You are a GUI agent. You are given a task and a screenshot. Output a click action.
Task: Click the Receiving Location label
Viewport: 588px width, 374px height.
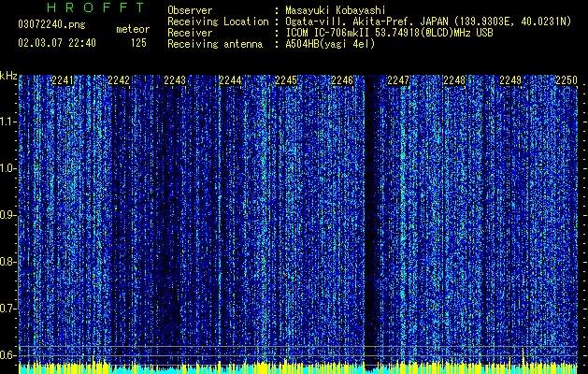coord(218,22)
